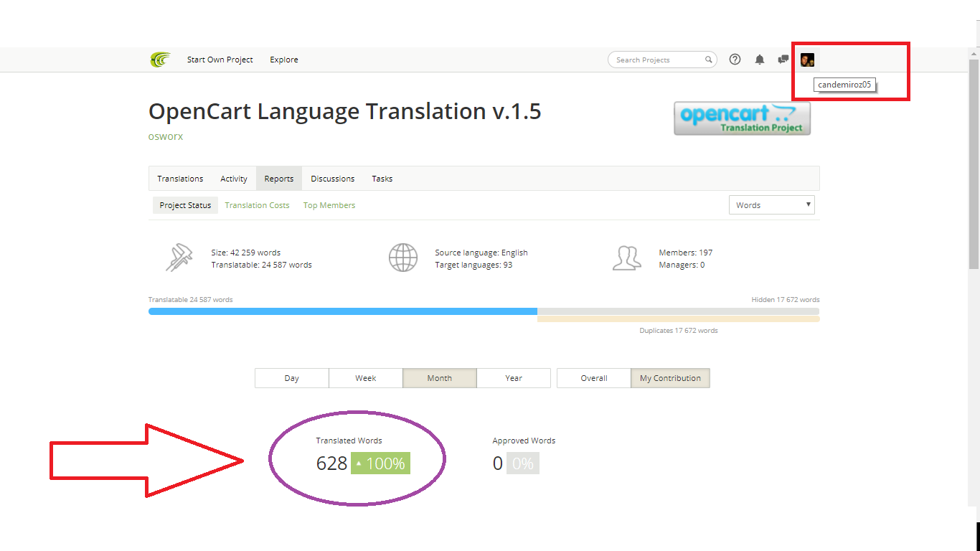Click 'Members: 197' text
This screenshot has width=980, height=551.
click(686, 253)
